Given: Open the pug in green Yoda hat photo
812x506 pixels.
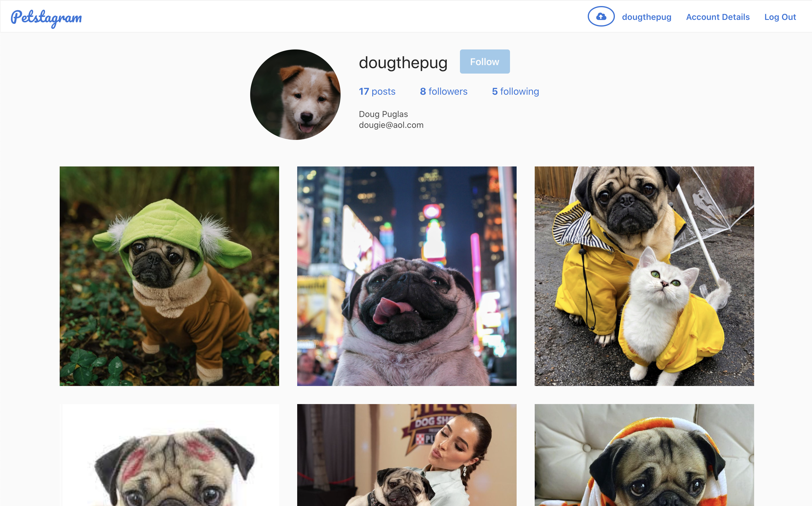Looking at the screenshot, I should tap(169, 276).
